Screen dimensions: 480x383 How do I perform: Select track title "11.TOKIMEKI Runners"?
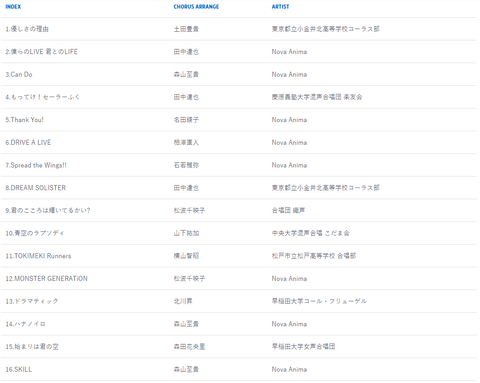38,256
